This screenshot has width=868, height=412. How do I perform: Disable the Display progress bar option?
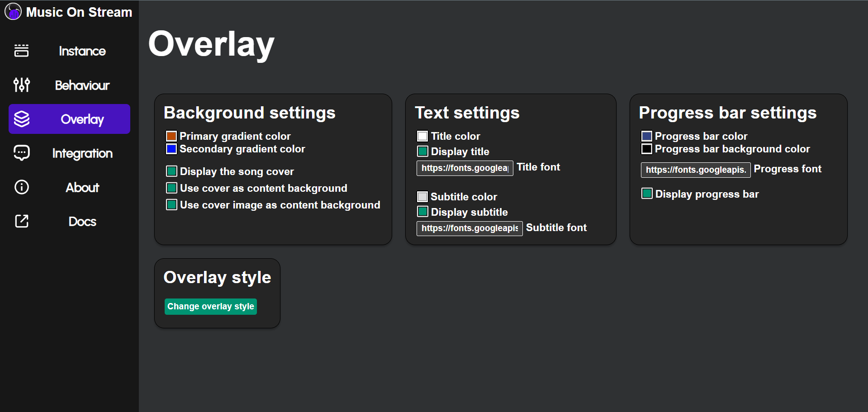(x=646, y=194)
